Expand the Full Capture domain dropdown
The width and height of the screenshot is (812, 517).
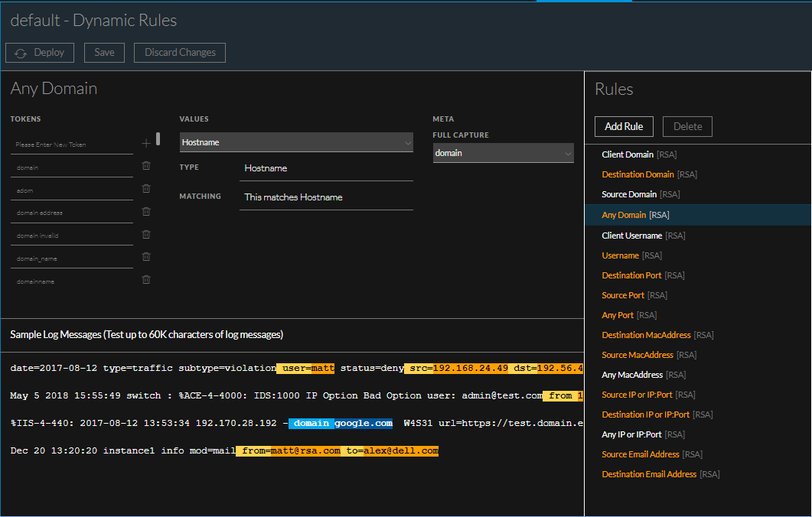503,153
